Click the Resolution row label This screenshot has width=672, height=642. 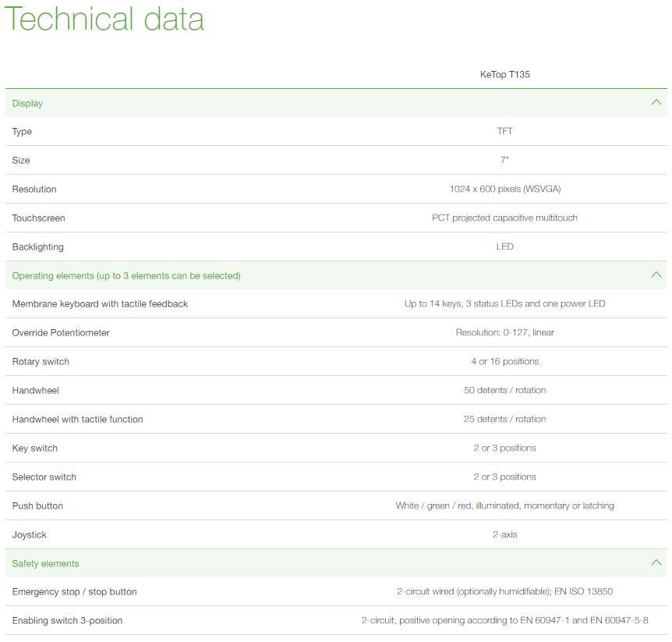[x=34, y=190]
